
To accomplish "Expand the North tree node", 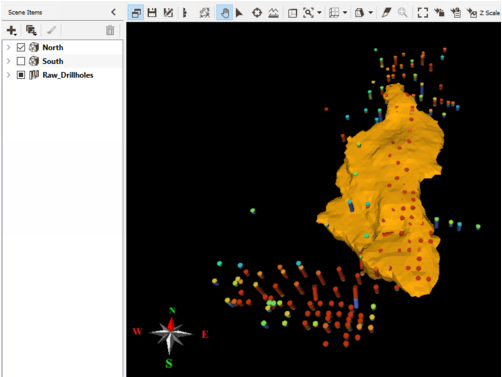I will tap(9, 47).
